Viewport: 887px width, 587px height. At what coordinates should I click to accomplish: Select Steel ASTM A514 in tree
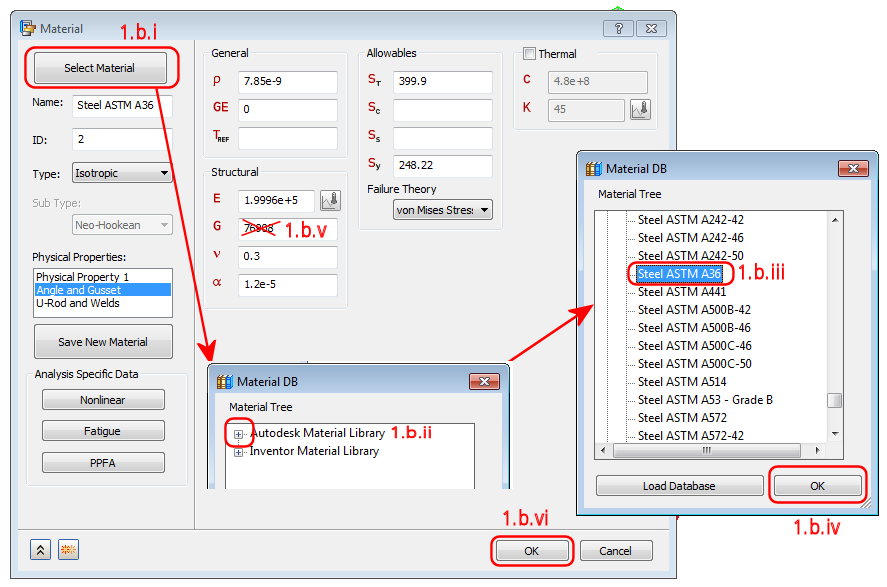pyautogui.click(x=682, y=382)
